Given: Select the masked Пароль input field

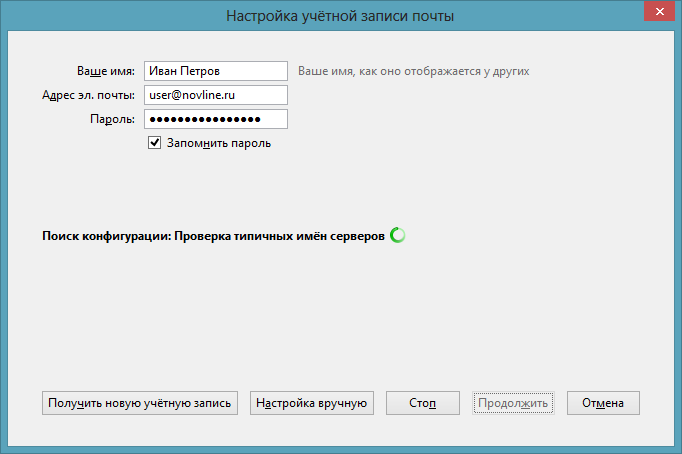Looking at the screenshot, I should coord(215,119).
